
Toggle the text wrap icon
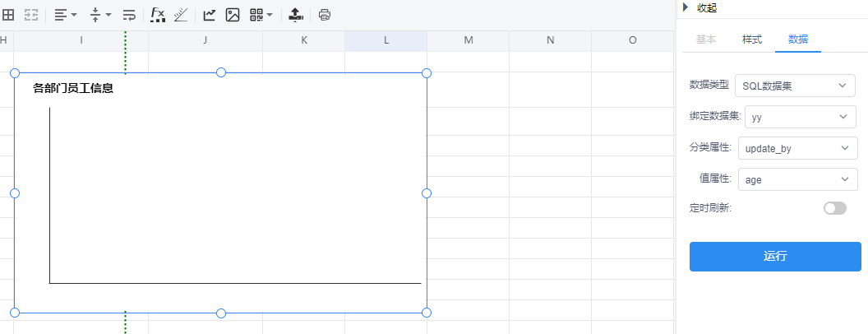(129, 15)
